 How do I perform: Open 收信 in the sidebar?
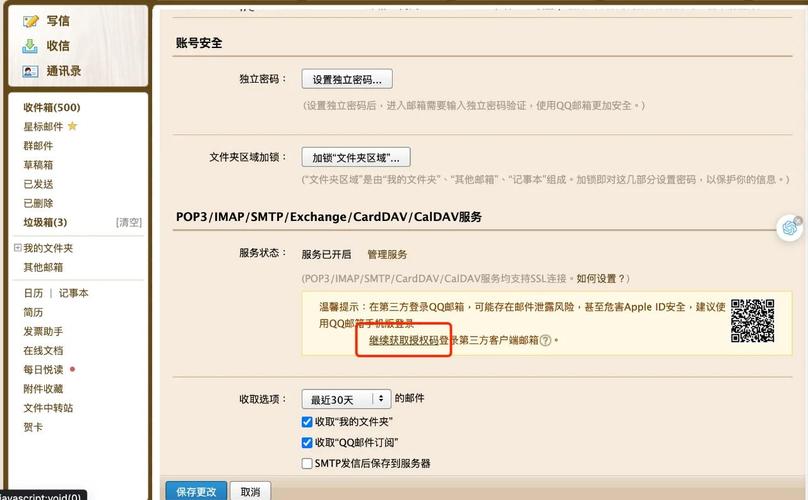[x=58, y=46]
